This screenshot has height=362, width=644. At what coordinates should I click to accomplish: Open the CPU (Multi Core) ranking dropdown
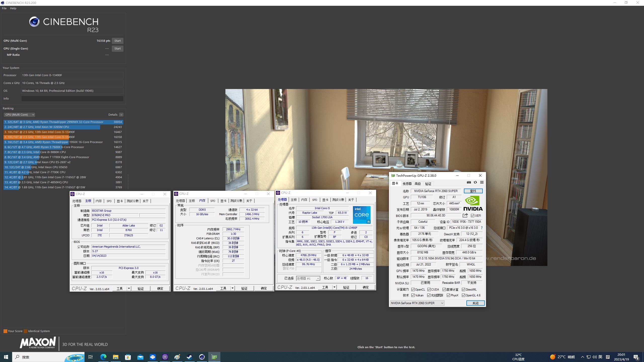pyautogui.click(x=19, y=115)
